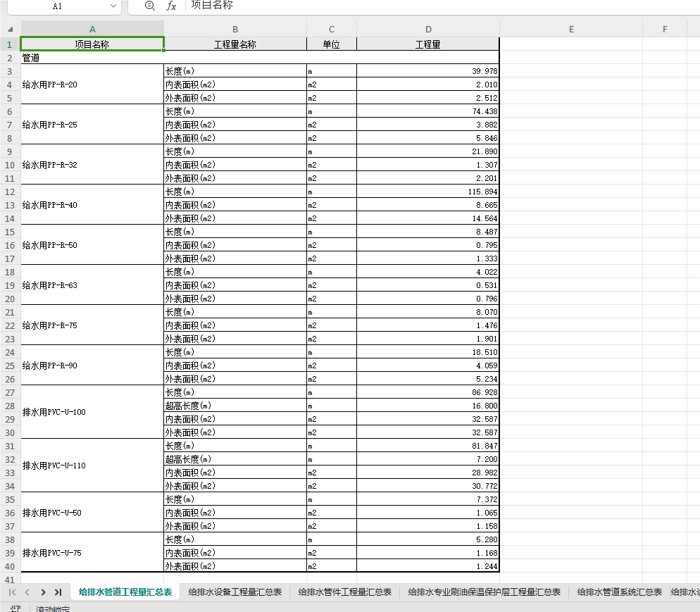Click the 超高长度(m) cell in row 28

click(x=235, y=406)
